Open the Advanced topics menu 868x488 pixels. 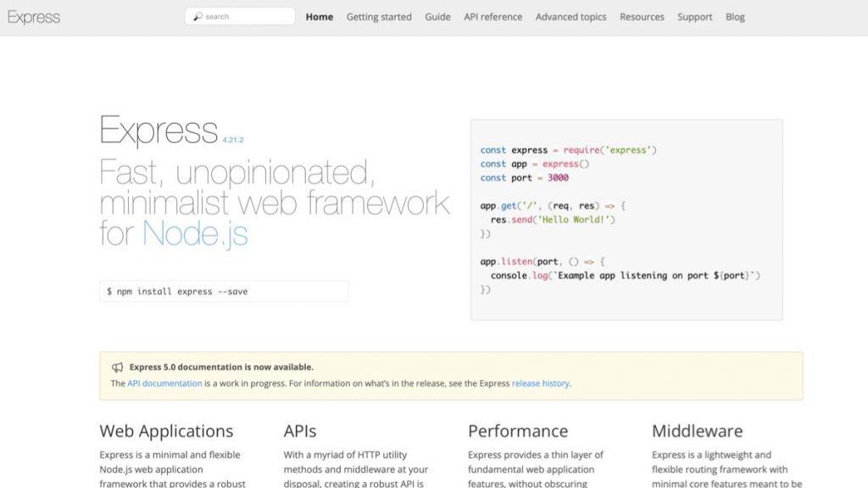coord(570,17)
